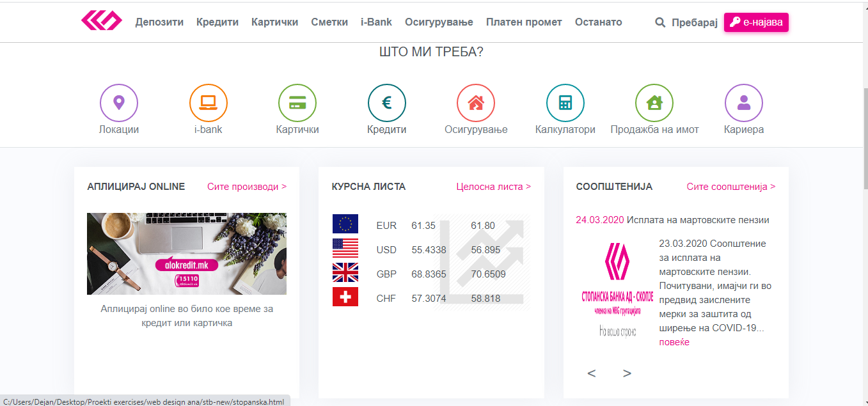Show previous announcement with left arrow
The width and height of the screenshot is (868, 406).
pyautogui.click(x=591, y=373)
